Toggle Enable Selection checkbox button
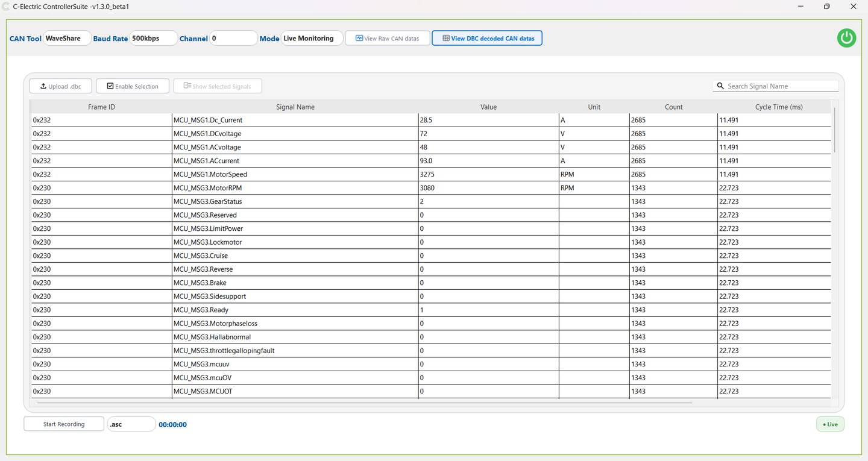 (133, 86)
